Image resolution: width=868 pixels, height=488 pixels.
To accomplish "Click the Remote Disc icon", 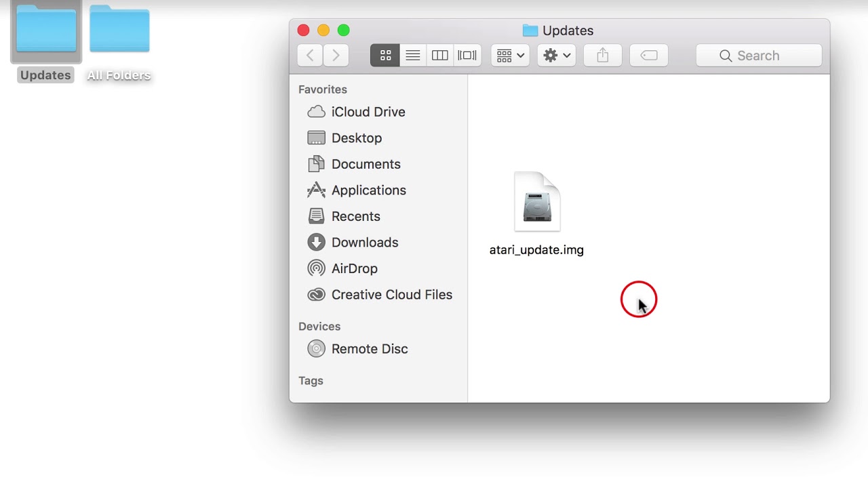I will pos(316,349).
